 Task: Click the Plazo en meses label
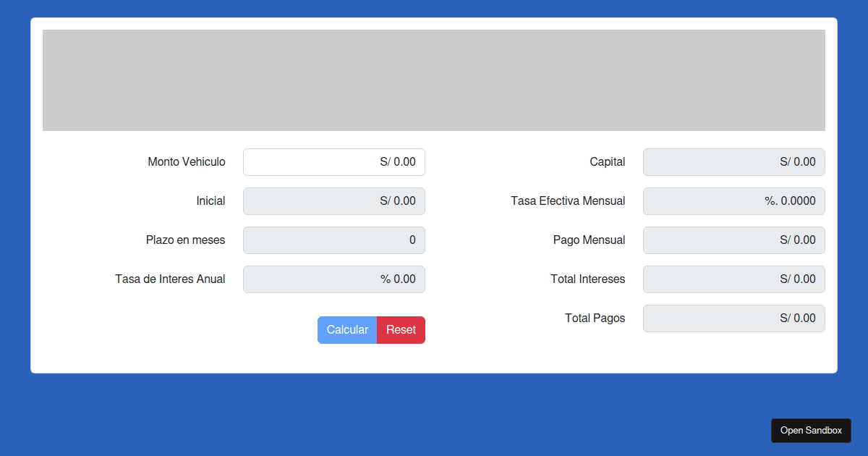point(185,240)
